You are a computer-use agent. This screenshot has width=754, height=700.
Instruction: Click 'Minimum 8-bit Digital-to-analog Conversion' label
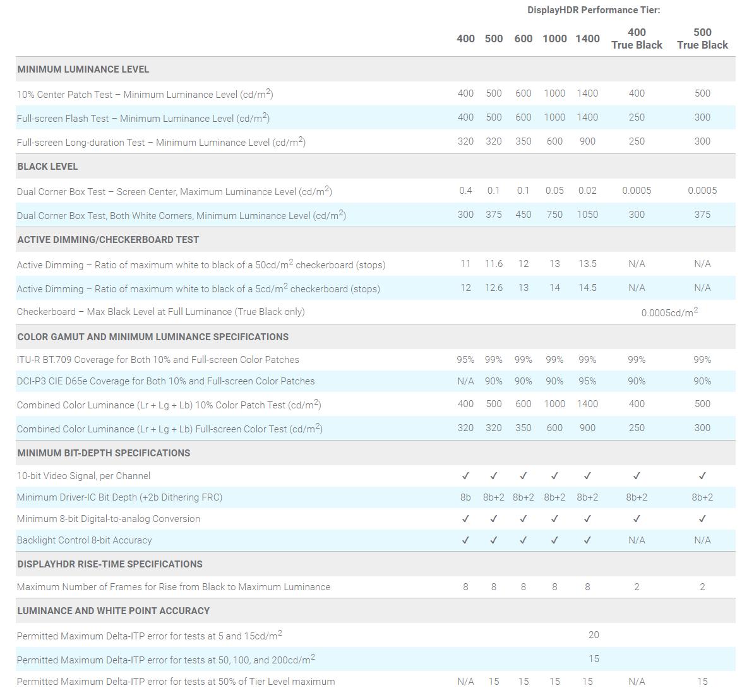click(x=108, y=519)
